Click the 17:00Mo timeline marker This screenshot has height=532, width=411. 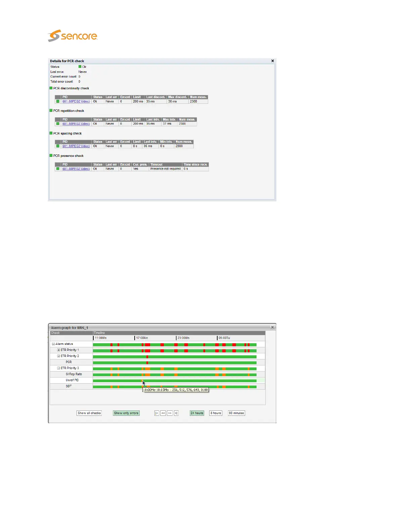[142, 338]
